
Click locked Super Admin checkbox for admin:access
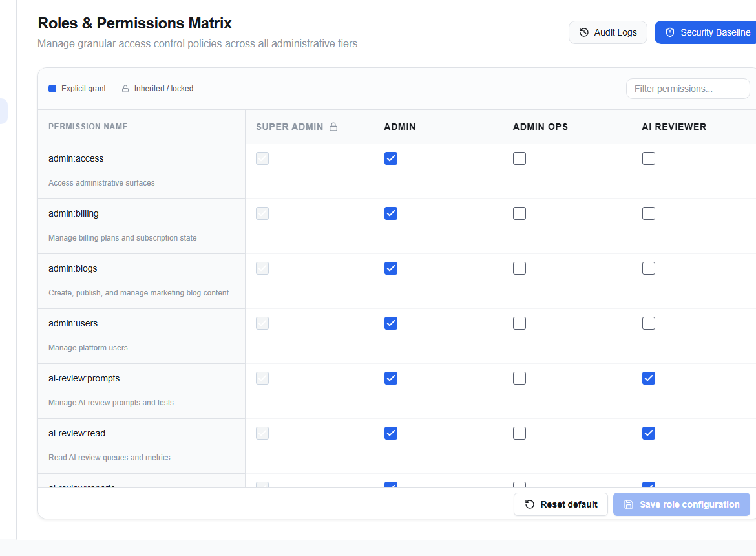pyautogui.click(x=262, y=158)
